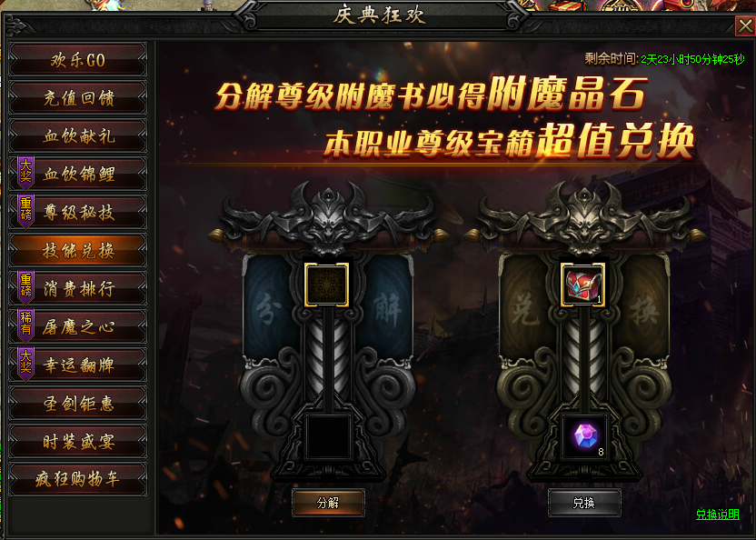Viewport: 756px width, 540px height.
Task: Open the 欢乐GO tab
Action: 77,60
